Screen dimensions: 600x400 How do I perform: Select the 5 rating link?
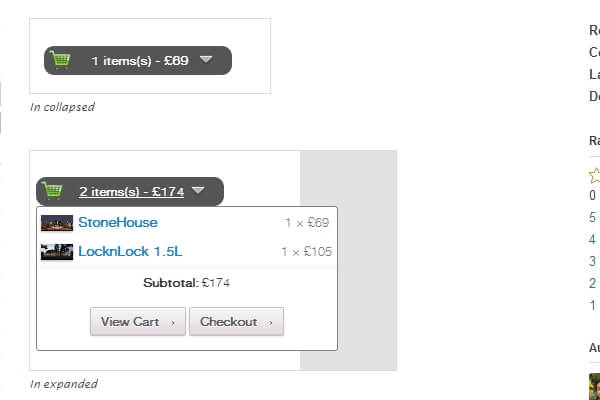point(593,217)
